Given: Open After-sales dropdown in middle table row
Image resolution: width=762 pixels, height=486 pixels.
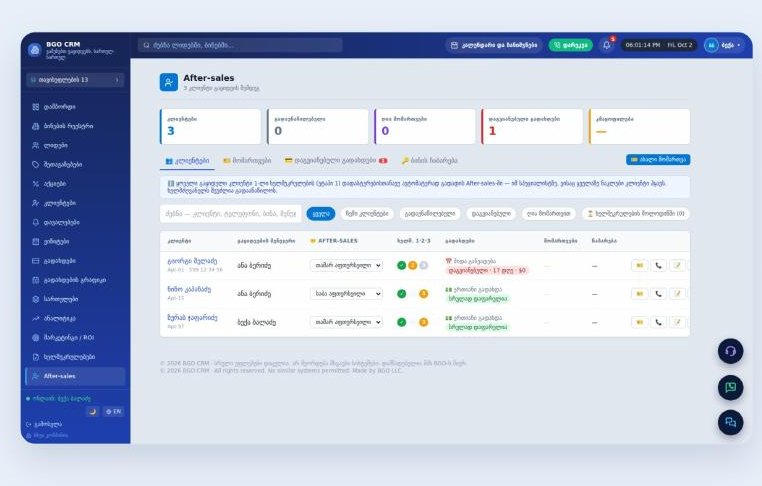Looking at the screenshot, I should point(346,294).
